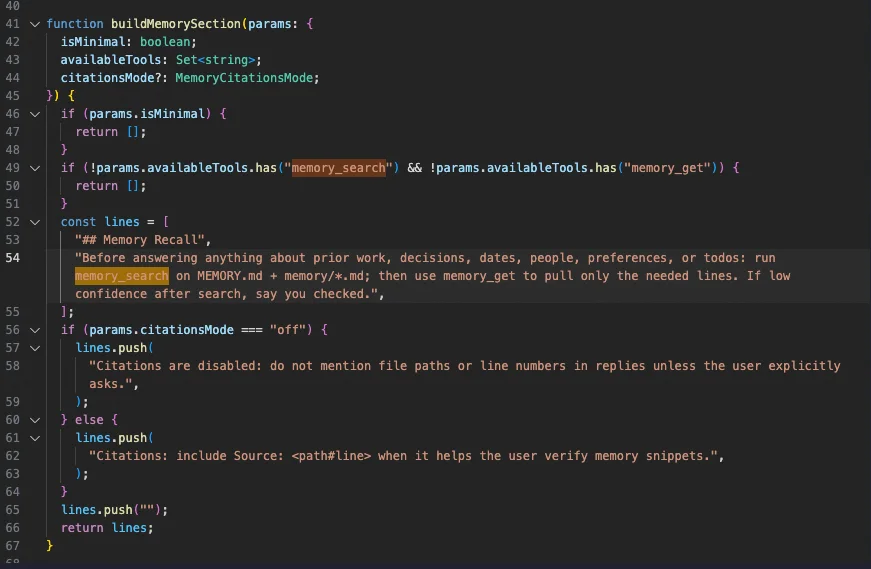This screenshot has height=569, width=871.
Task: Click the function keyword on line 41
Action: pos(74,24)
